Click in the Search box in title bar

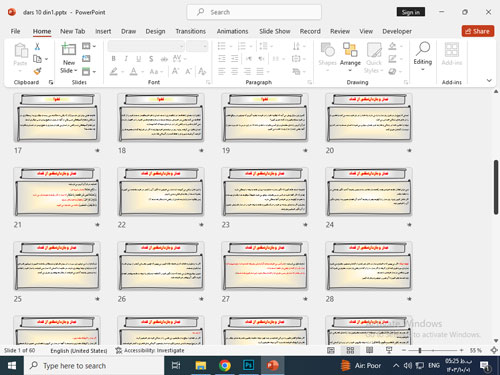click(x=254, y=12)
